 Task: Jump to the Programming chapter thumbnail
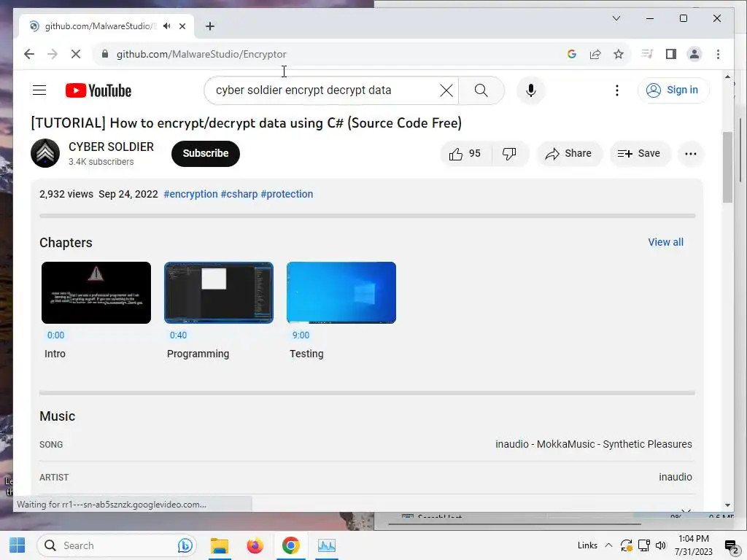219,292
